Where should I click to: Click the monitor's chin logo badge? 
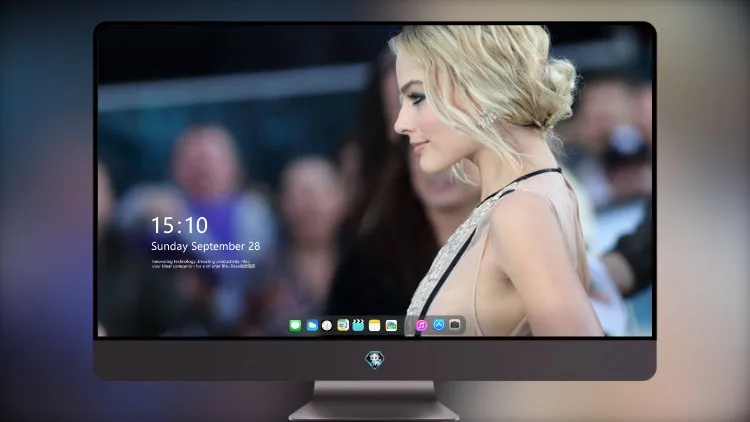click(x=375, y=360)
